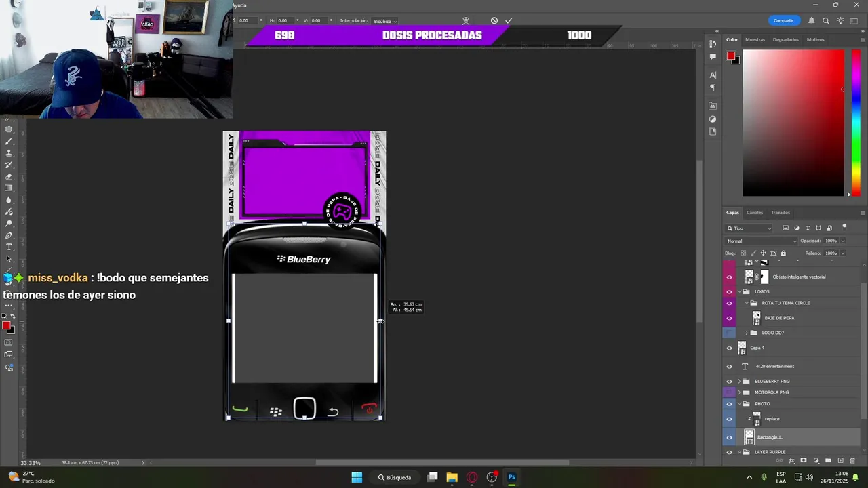Collapse the PHOTO group
Screen dimensions: 868x488
tap(740, 404)
